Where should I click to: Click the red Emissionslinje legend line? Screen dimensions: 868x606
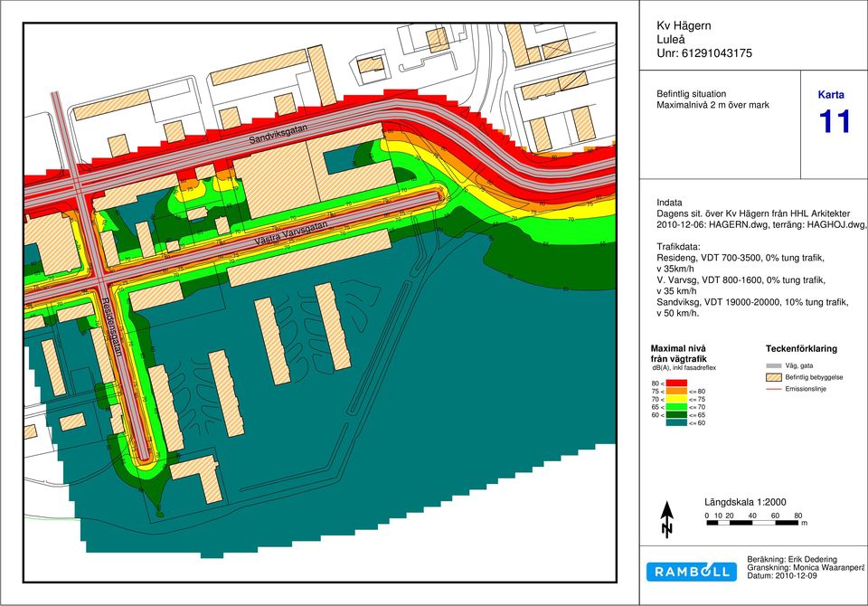(x=773, y=389)
